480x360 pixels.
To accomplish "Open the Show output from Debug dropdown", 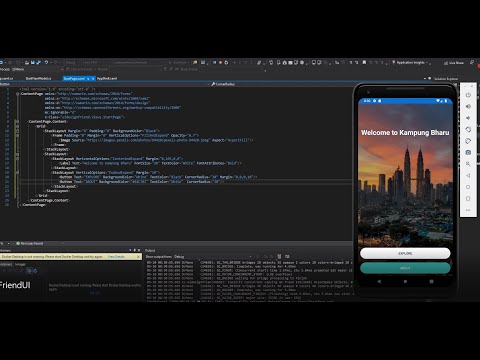I will tap(213, 257).
